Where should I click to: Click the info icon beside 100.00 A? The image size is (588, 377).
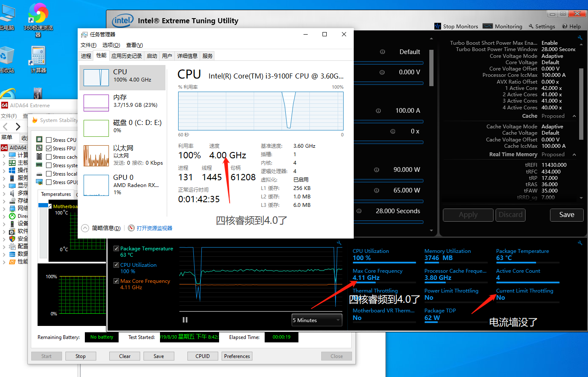(x=379, y=111)
